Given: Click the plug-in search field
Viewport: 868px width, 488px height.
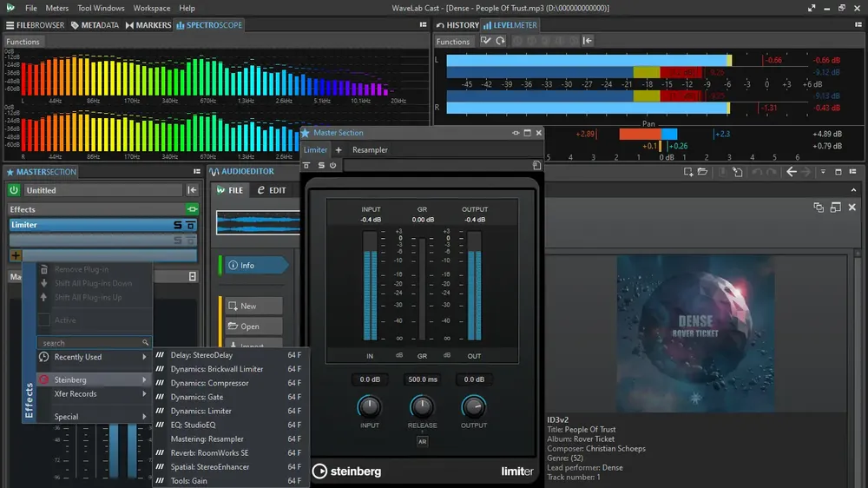Looking at the screenshot, I should point(93,343).
